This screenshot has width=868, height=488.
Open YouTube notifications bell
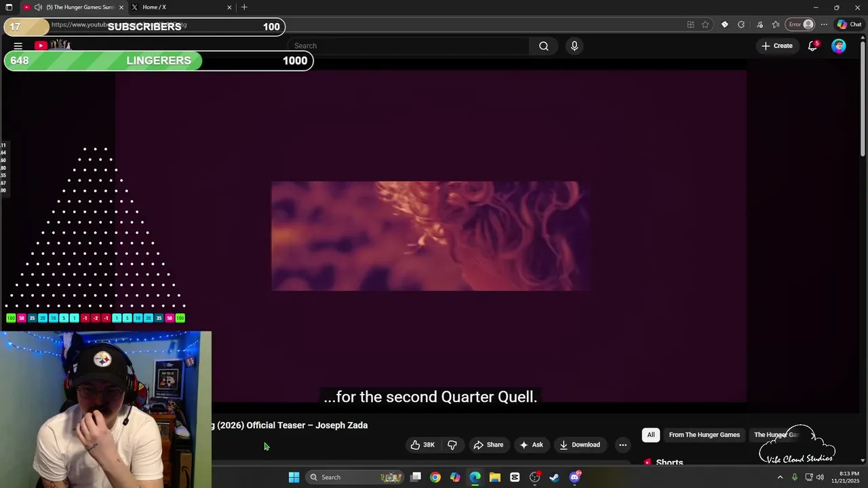click(812, 46)
